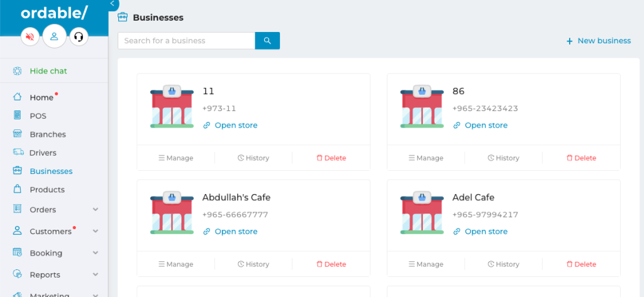The width and height of the screenshot is (644, 297).
Task: Click the POS calculator icon
Action: click(x=17, y=116)
